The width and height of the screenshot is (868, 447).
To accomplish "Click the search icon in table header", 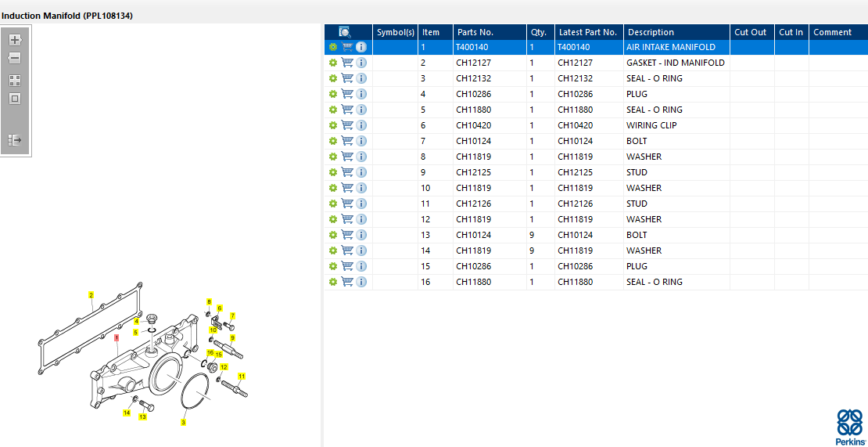I will pyautogui.click(x=345, y=32).
